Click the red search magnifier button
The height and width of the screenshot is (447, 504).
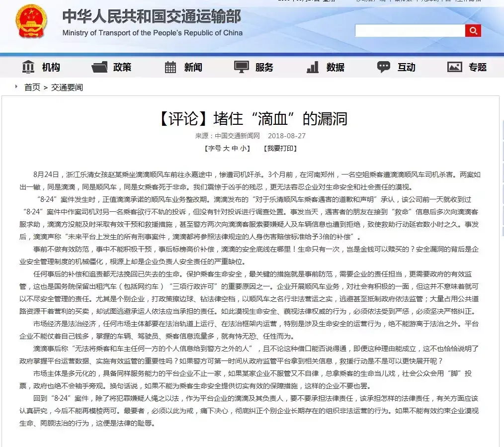tap(473, 30)
